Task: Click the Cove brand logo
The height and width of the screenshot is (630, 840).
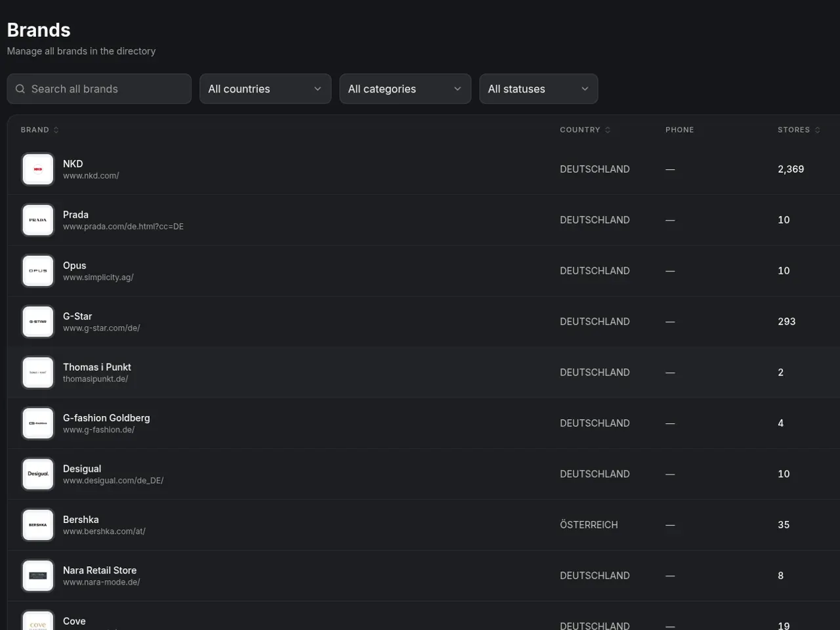Action: [38, 621]
